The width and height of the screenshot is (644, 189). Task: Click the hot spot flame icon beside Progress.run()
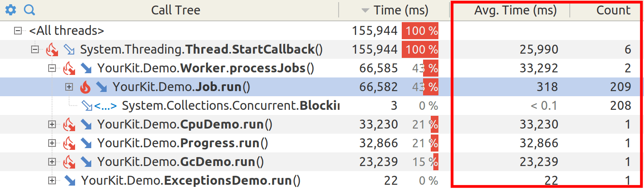(69, 143)
